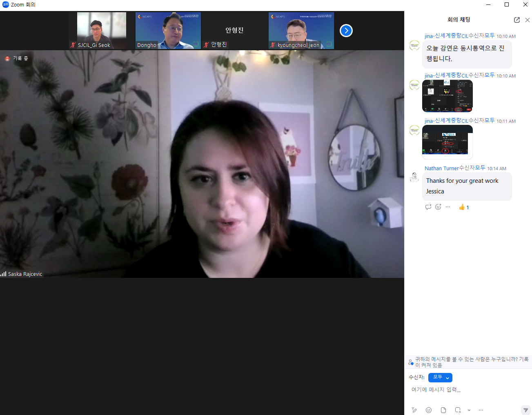532x415 pixels.
Task: Open the 10:11 AM shared screenshot image
Action: click(x=447, y=141)
